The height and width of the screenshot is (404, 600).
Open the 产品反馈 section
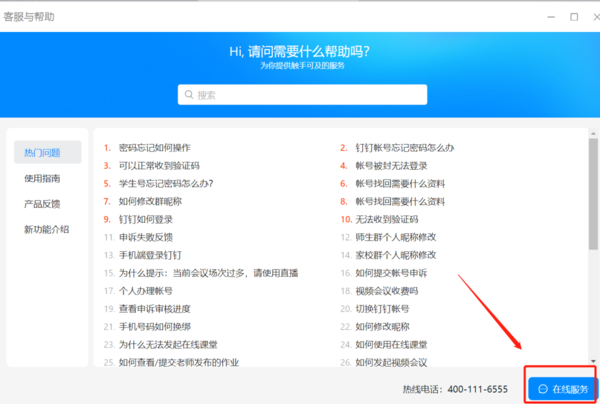pos(42,204)
